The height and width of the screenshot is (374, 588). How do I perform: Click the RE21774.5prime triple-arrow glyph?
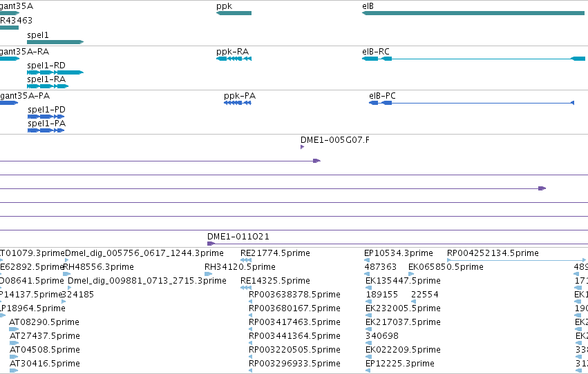[x=246, y=260]
